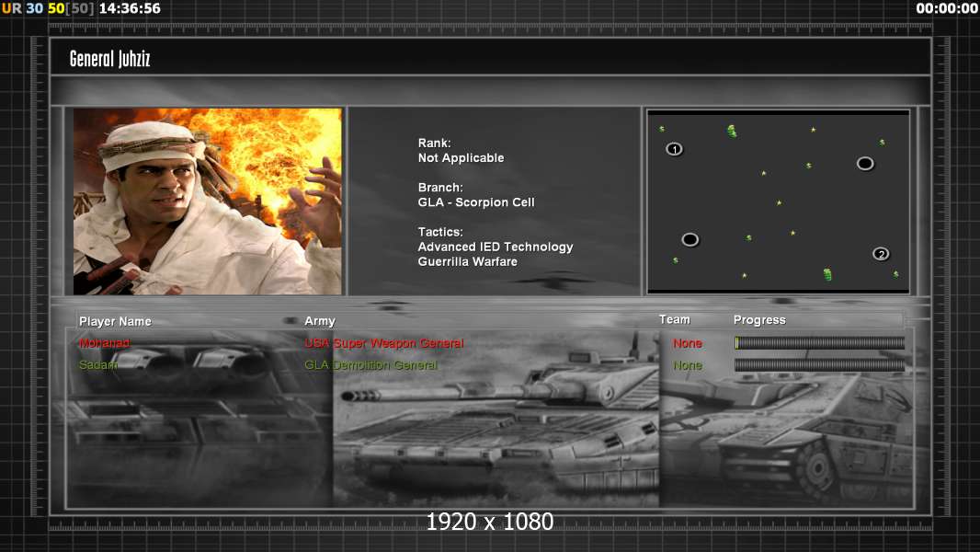Click Sadam's loading progress bar
This screenshot has height=552, width=980.
tap(819, 365)
